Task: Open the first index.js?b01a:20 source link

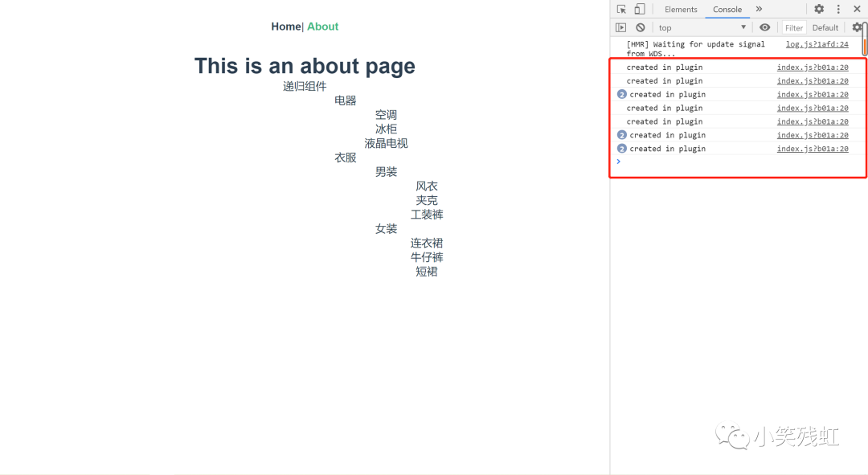Action: point(812,67)
